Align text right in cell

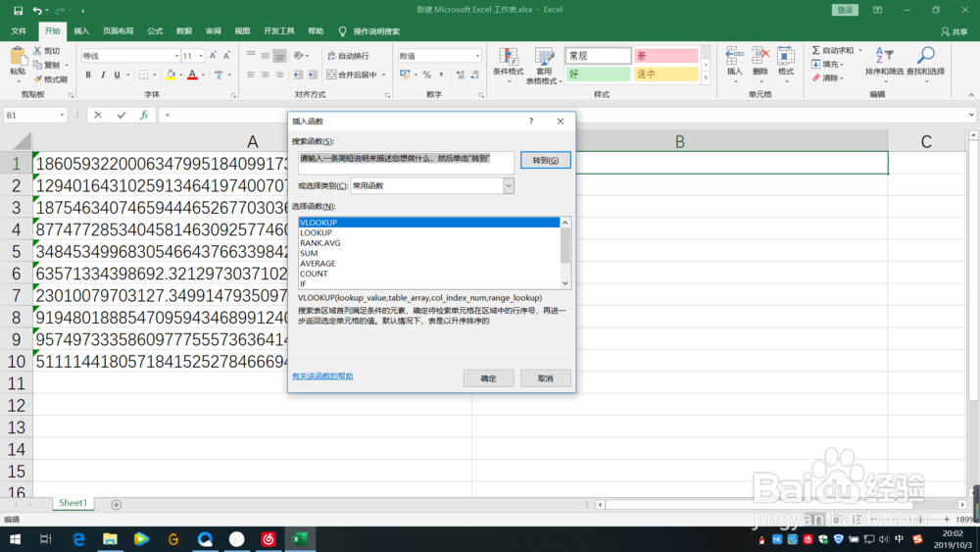(279, 75)
